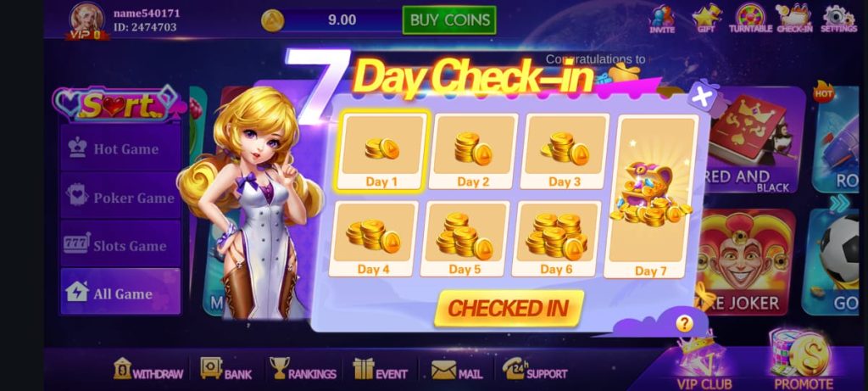Select the Day 7 treasure chest reward
Viewport: 868px width, 391px height.
[651, 197]
